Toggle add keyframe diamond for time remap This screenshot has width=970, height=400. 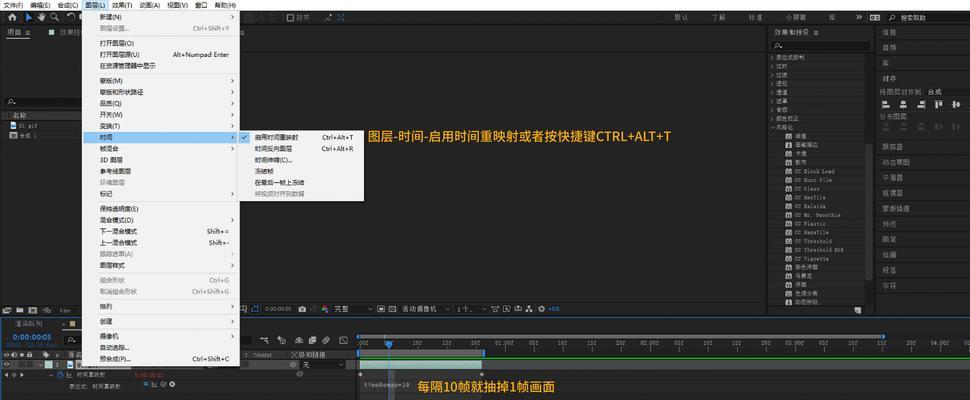pyautogui.click(x=14, y=375)
